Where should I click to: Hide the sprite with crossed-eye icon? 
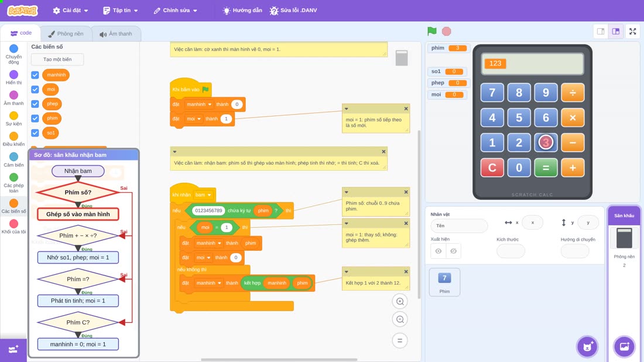click(x=453, y=251)
